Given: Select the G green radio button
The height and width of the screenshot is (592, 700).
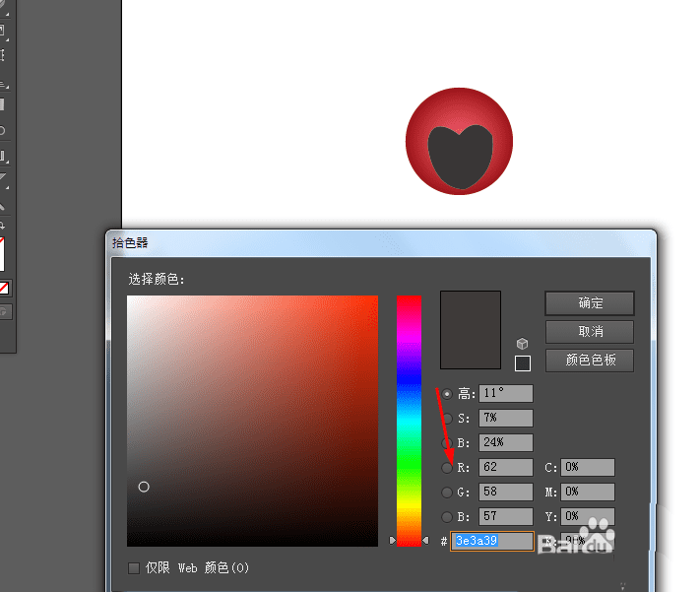Looking at the screenshot, I should pyautogui.click(x=447, y=493).
